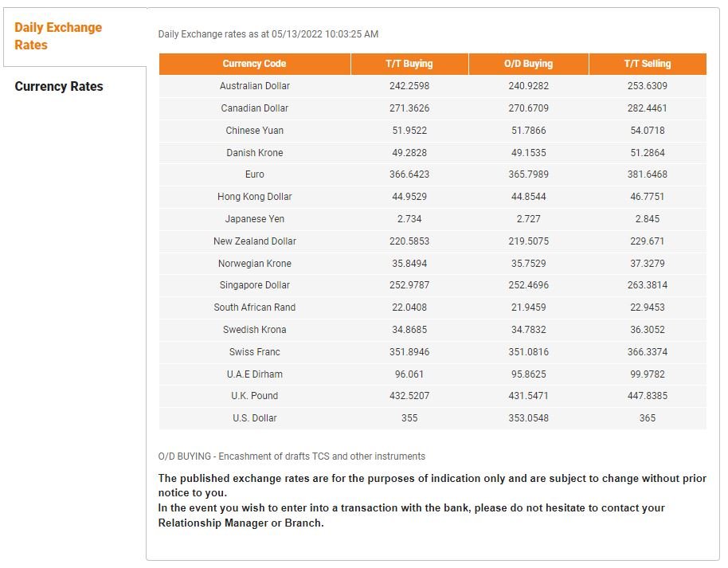Click the exchange rates date timestamp text
Viewport: 728px width, 568px height.
point(268,34)
